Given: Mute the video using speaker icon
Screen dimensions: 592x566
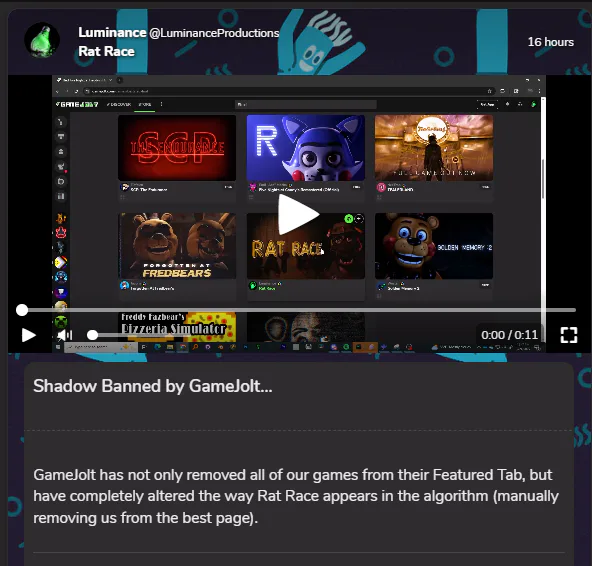Looking at the screenshot, I should click(x=65, y=335).
